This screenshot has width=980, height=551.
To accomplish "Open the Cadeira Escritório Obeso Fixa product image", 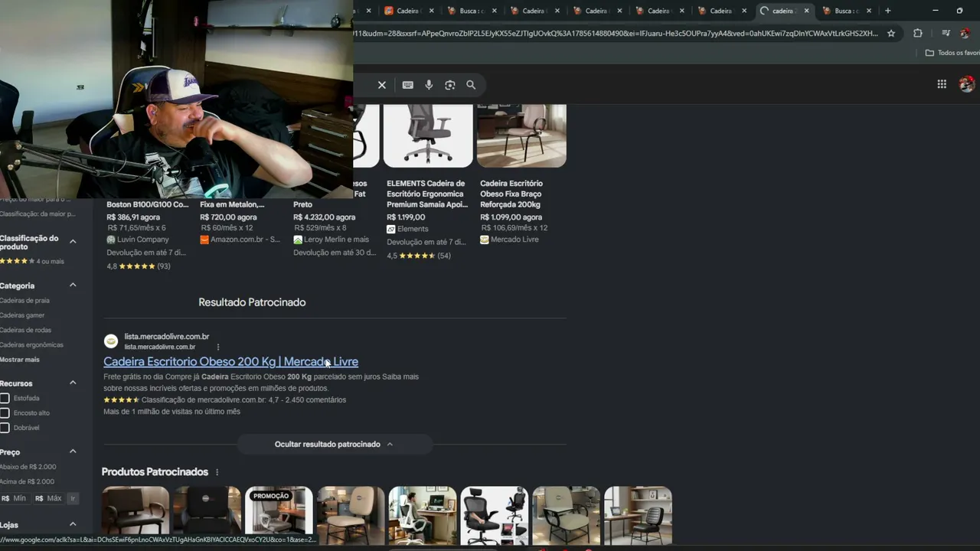I will [x=521, y=135].
